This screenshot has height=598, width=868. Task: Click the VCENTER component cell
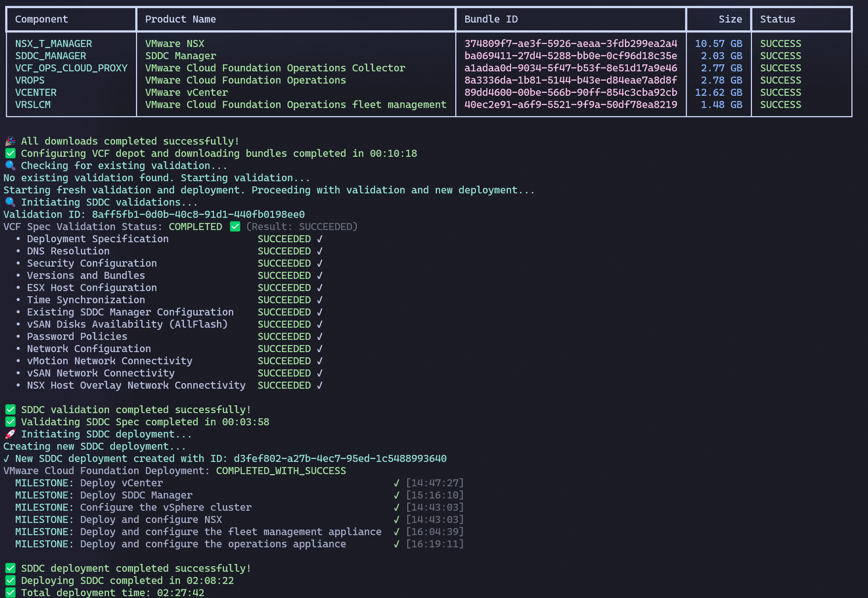36,92
